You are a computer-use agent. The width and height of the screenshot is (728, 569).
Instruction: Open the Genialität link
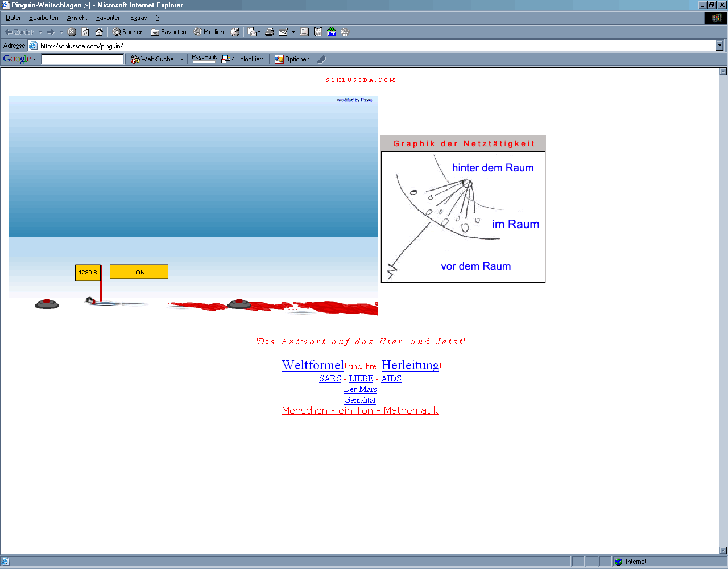pyautogui.click(x=360, y=400)
